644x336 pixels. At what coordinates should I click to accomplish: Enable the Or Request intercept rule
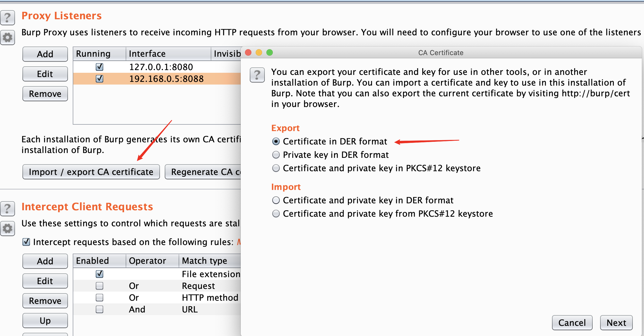coord(99,286)
